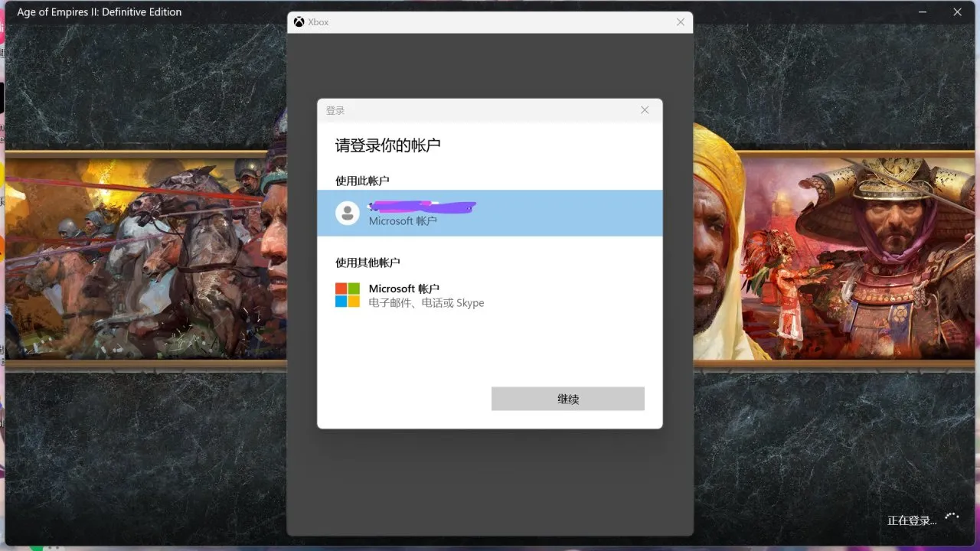Close the Xbox window
The image size is (980, 551).
point(681,22)
